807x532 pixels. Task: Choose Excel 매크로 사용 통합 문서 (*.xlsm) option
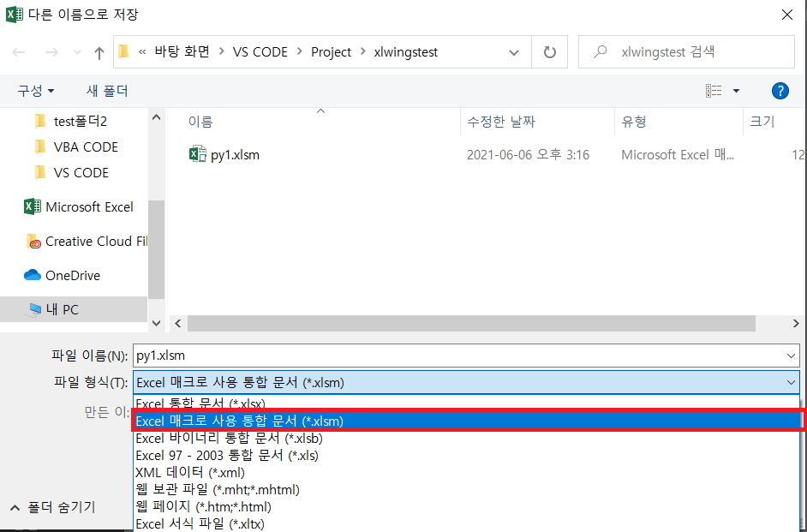tap(466, 421)
